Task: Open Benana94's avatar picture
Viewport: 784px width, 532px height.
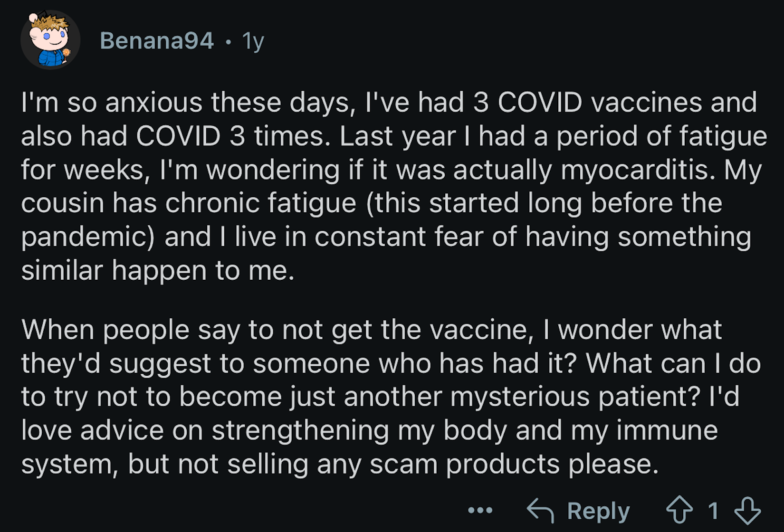Action: click(x=50, y=40)
